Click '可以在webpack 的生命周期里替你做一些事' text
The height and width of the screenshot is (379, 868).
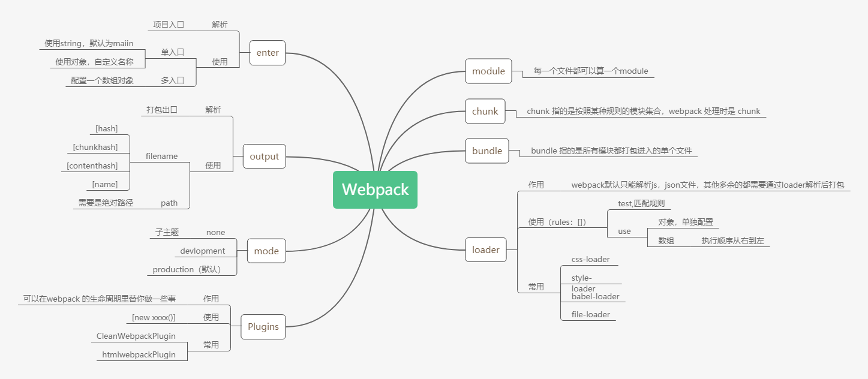coord(100,298)
